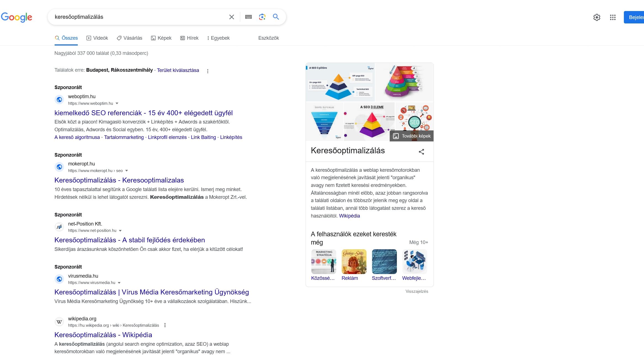Screen dimensions: 644x362
Task: Click the mokeropt.hu globe favicon
Action: coord(59,167)
